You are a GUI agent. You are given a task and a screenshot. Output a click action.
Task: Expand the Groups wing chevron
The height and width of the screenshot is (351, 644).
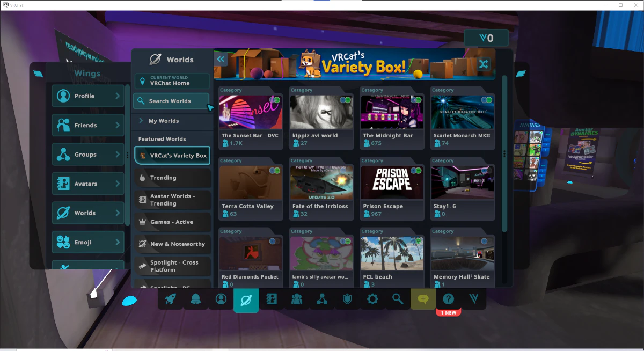118,155
